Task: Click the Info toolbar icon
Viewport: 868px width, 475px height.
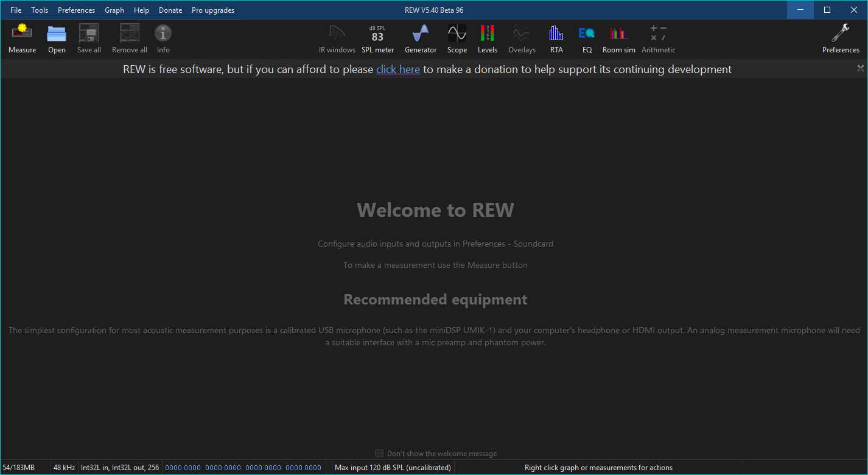Action: click(x=163, y=39)
